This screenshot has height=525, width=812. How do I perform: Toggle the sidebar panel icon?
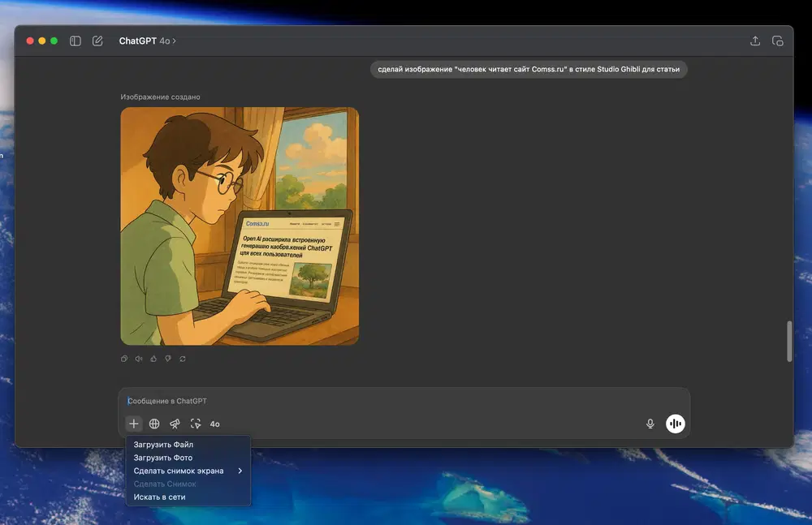[76, 41]
